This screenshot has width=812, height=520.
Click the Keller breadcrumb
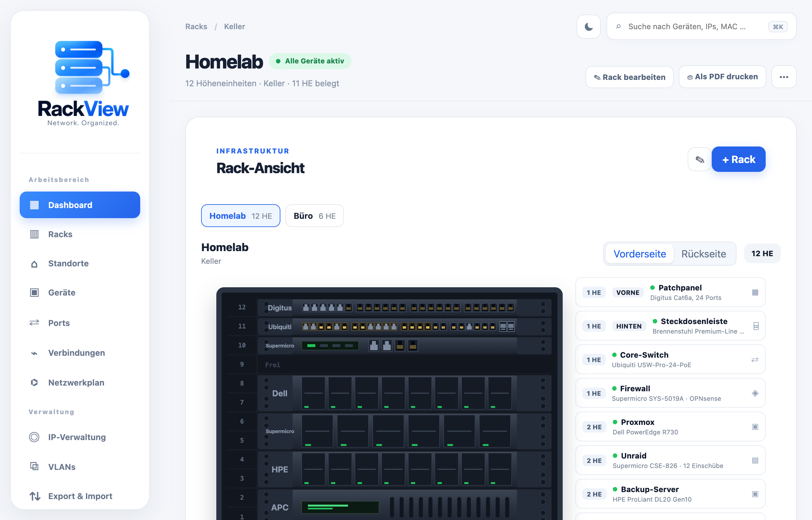point(234,27)
